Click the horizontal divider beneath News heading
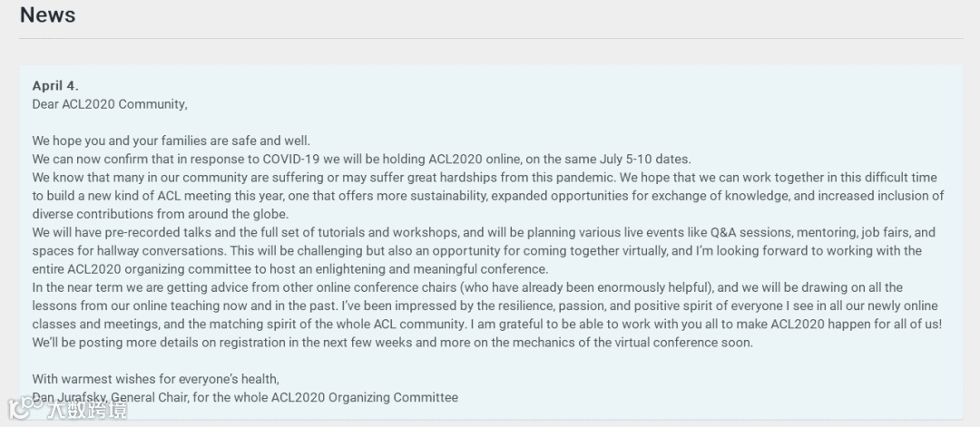The image size is (980, 427). (x=491, y=39)
